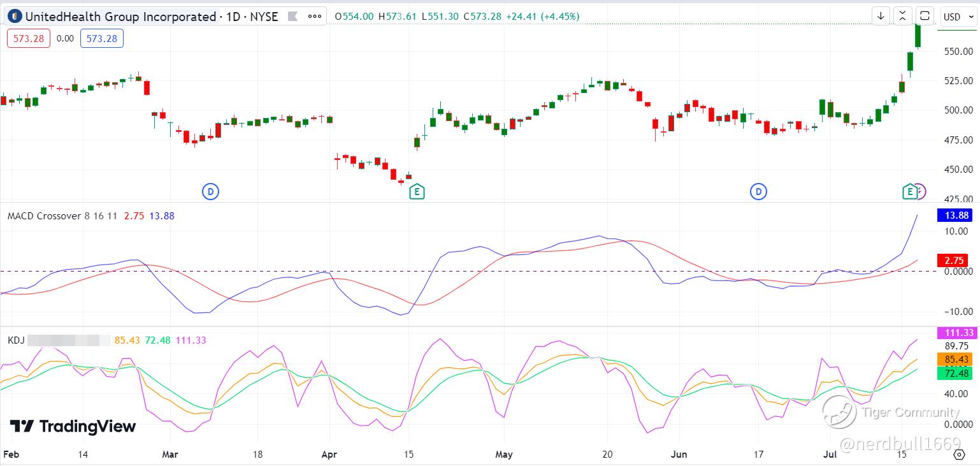
Task: Click the Apr label on the time axis
Action: (x=329, y=455)
